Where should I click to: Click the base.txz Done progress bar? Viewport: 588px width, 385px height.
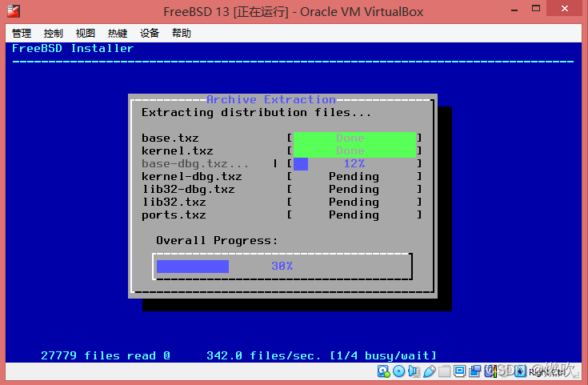[354, 138]
